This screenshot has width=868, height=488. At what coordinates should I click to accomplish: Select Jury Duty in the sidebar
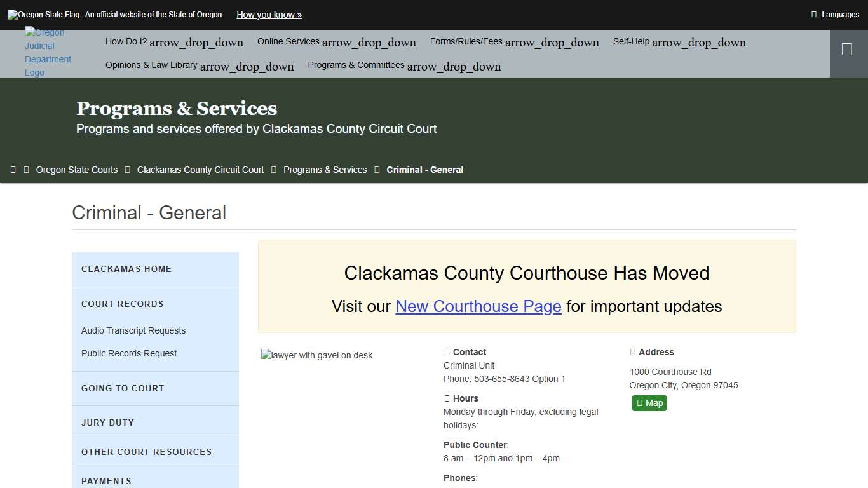tap(107, 422)
